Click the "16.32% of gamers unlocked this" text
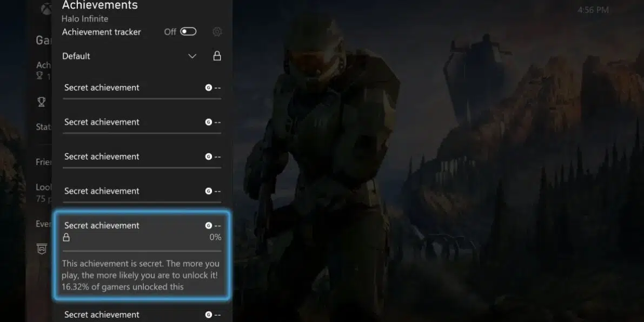Viewport: 644px width, 322px height. click(122, 287)
